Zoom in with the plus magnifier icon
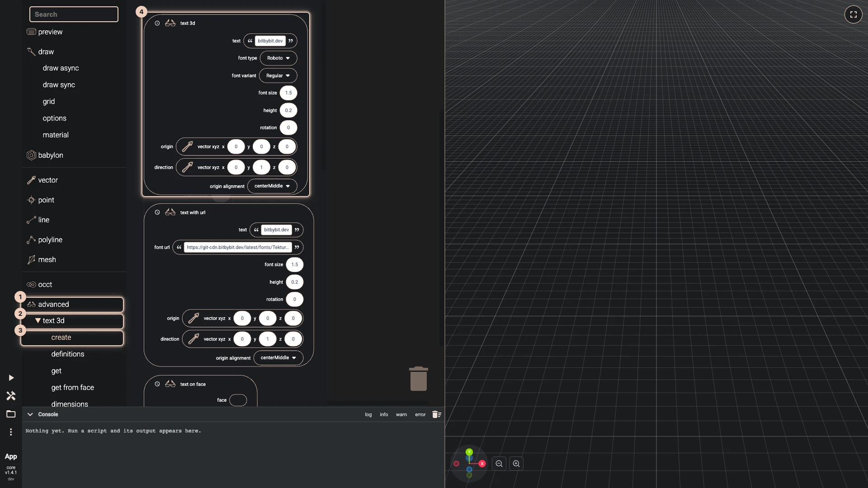Screen dimensions: 868x488 click(516, 464)
